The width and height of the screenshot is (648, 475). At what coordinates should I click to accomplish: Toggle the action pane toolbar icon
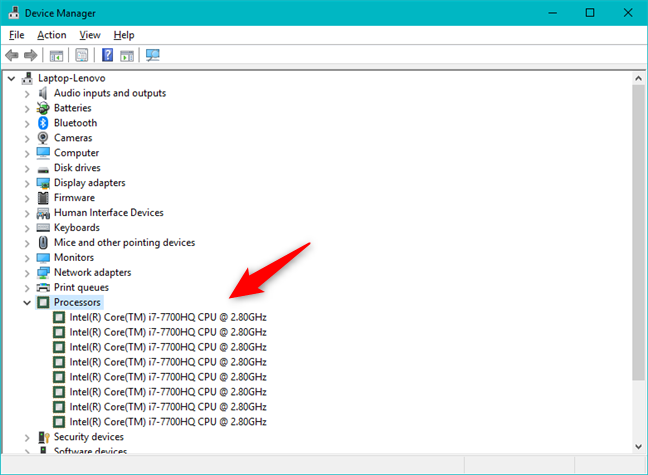point(127,55)
